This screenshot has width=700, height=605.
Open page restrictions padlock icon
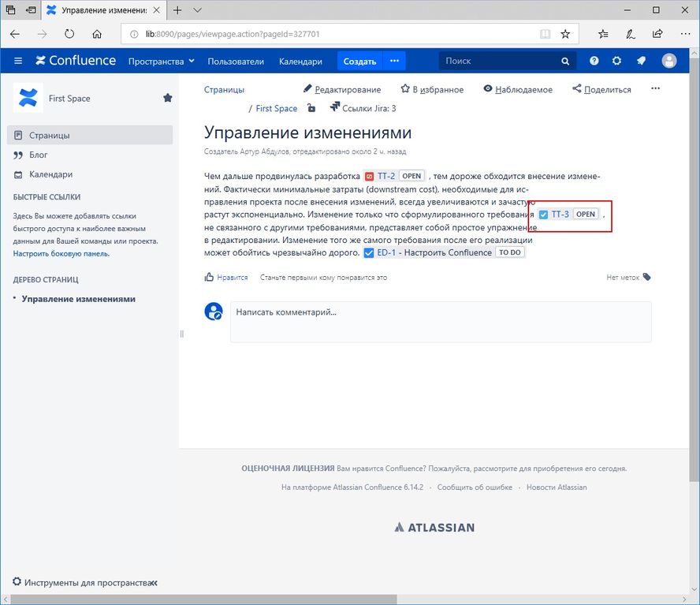coord(311,108)
